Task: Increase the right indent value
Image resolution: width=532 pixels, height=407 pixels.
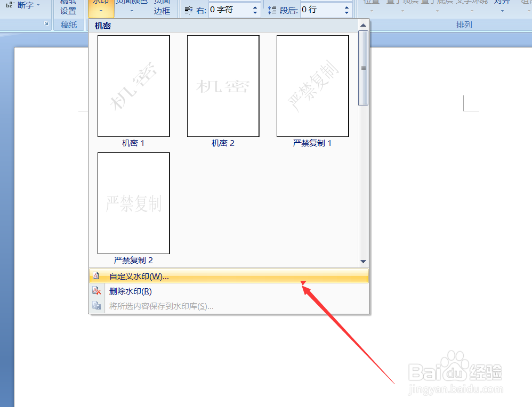Action: [x=255, y=7]
